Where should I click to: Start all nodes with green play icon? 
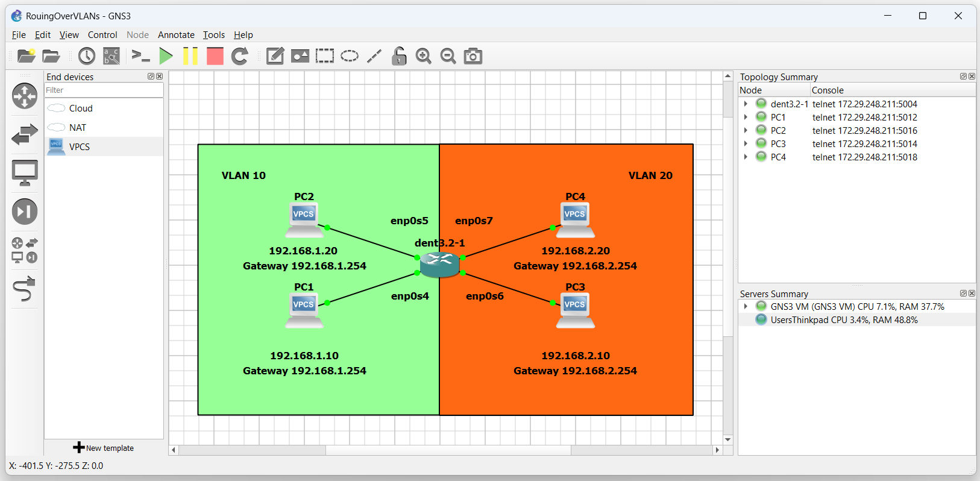[x=166, y=56]
